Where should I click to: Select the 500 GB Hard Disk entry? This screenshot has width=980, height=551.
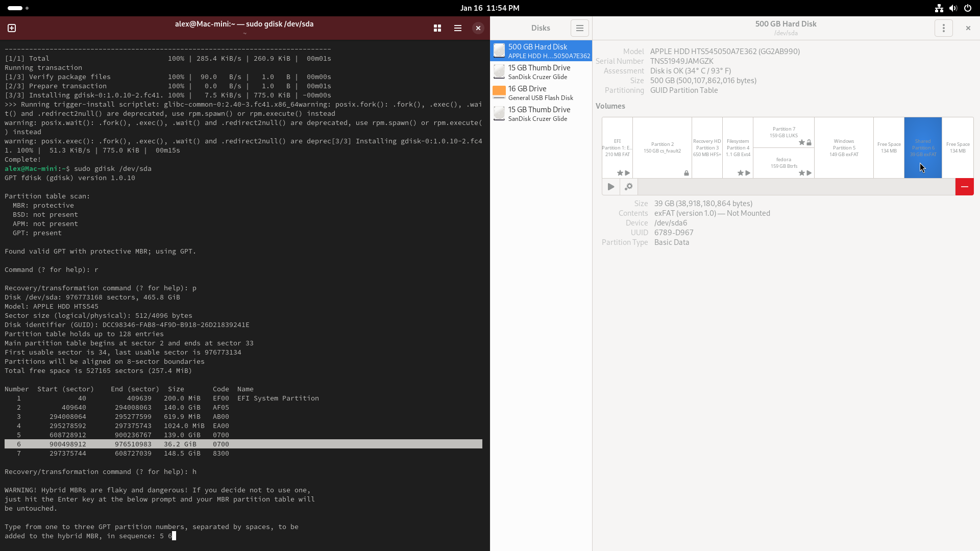(541, 51)
